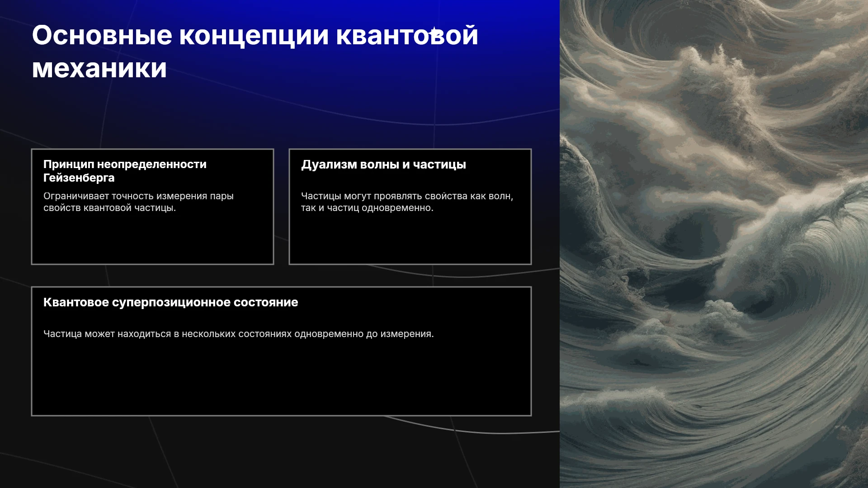Viewport: 868px width, 488px height.
Task: Click the sentence "Частица может находиться в нескольких состояниях…"
Action: click(238, 334)
